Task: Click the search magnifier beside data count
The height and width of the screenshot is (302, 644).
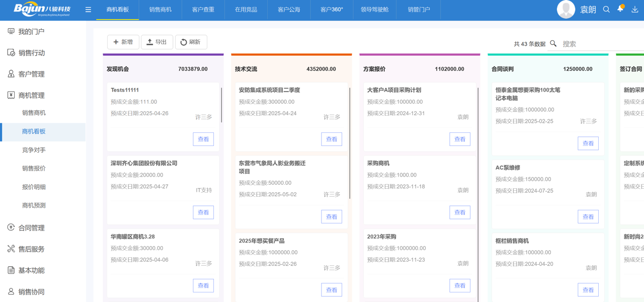Action: (x=553, y=44)
